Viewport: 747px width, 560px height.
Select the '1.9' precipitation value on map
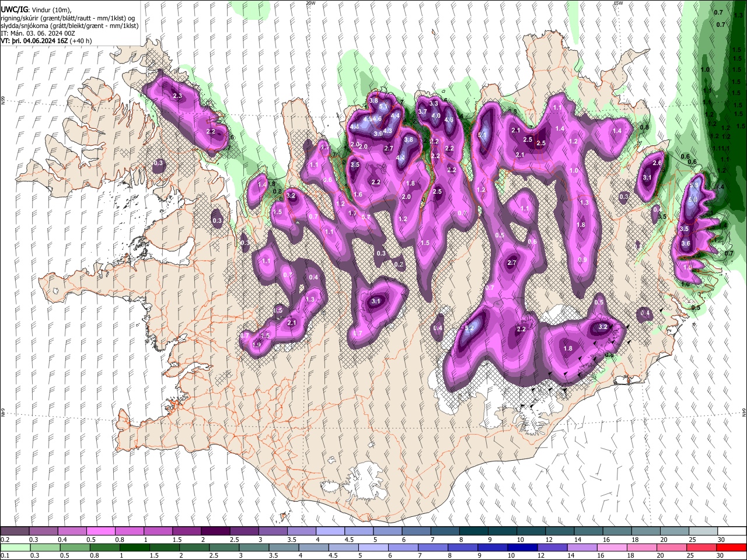pyautogui.click(x=256, y=345)
